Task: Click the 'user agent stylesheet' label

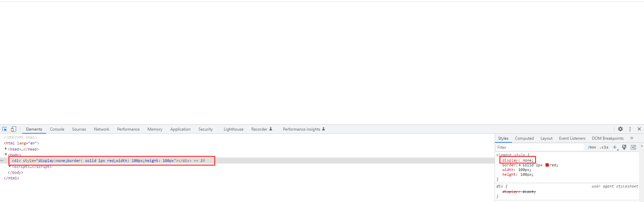Action: click(615, 186)
